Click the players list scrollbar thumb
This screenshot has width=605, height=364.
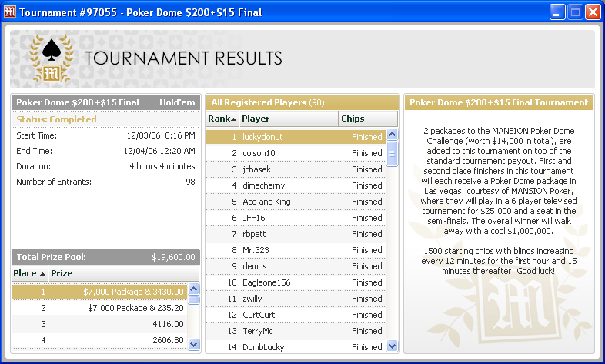392,154
